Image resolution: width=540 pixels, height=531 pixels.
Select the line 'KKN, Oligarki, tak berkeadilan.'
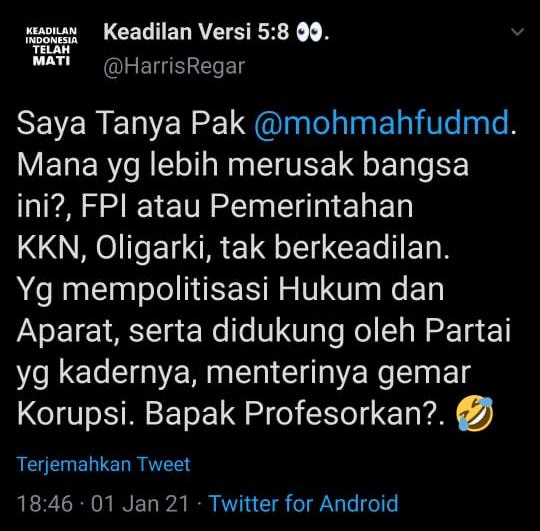pos(233,248)
